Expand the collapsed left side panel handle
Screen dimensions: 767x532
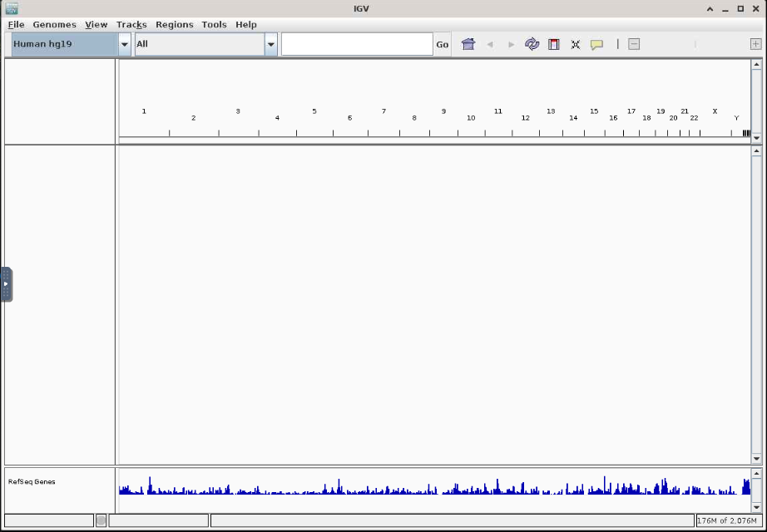(6, 284)
